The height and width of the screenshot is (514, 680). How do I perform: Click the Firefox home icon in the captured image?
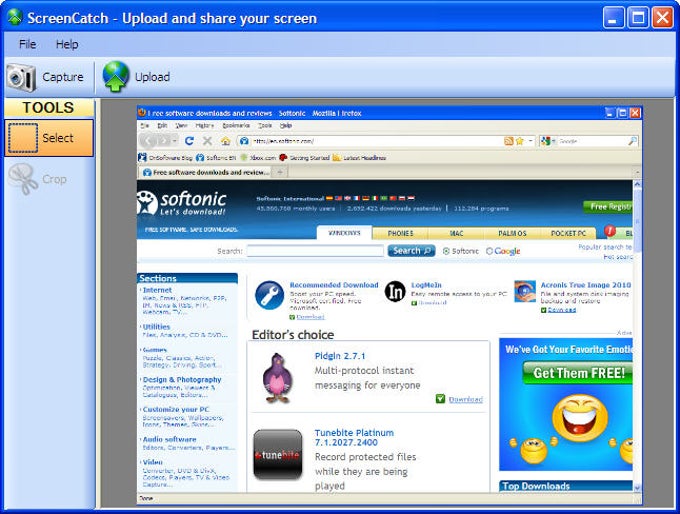click(x=226, y=141)
